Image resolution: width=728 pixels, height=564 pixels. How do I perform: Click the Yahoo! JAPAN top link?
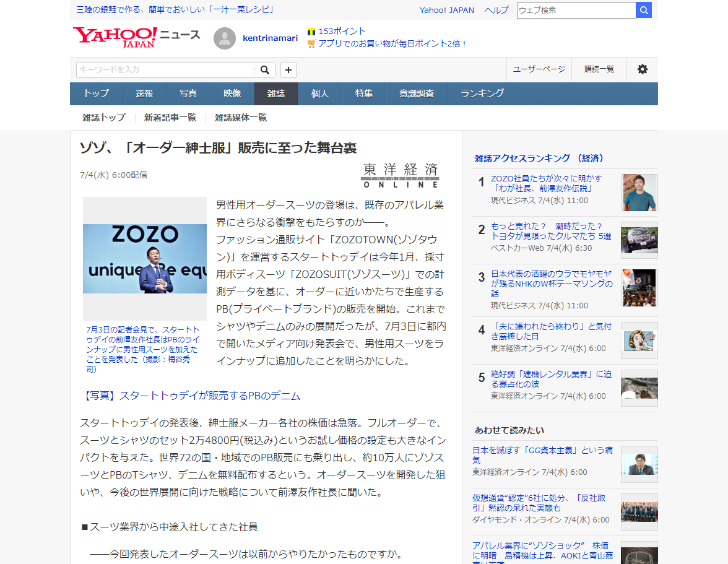coord(447,10)
